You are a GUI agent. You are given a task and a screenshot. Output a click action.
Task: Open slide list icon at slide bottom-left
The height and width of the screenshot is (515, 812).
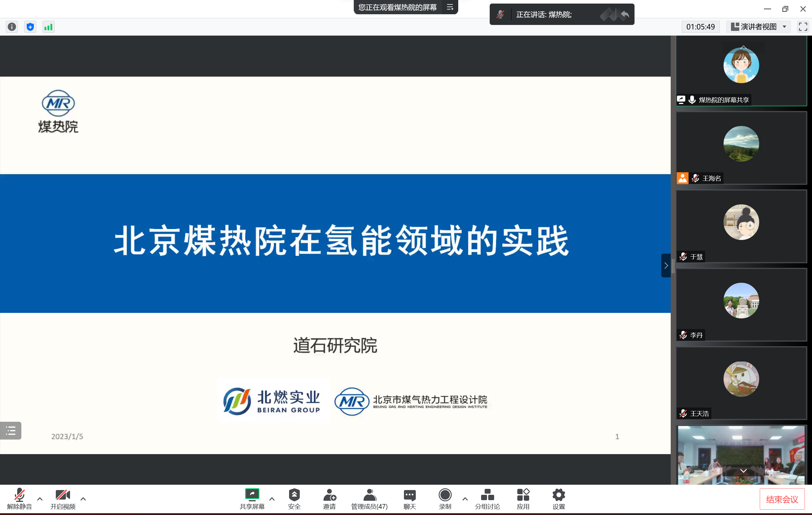pos(11,431)
